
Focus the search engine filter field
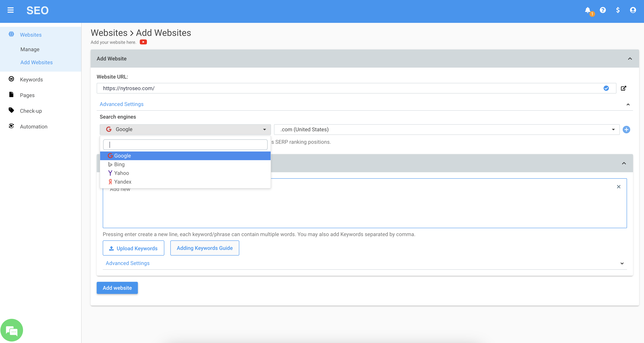pyautogui.click(x=185, y=145)
